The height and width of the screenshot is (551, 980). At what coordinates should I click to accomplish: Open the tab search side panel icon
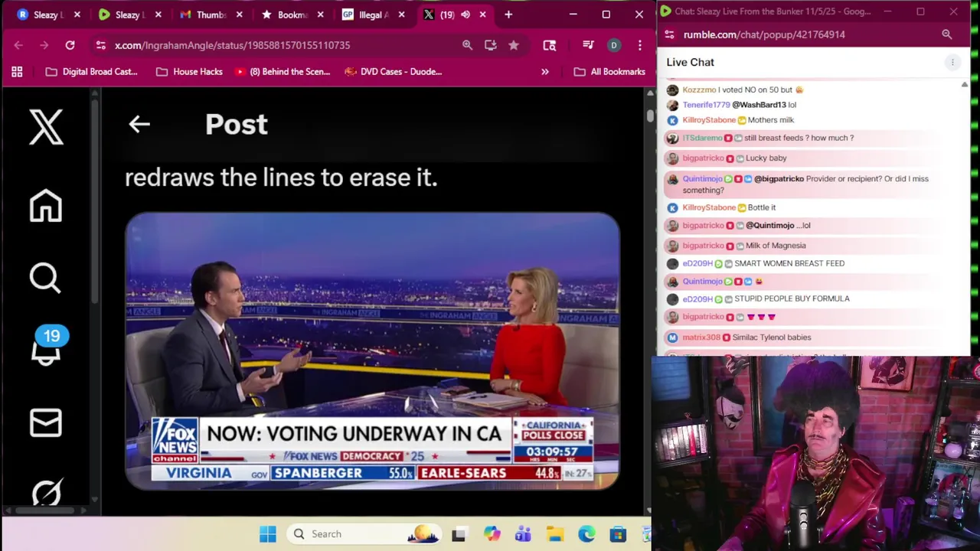549,45
